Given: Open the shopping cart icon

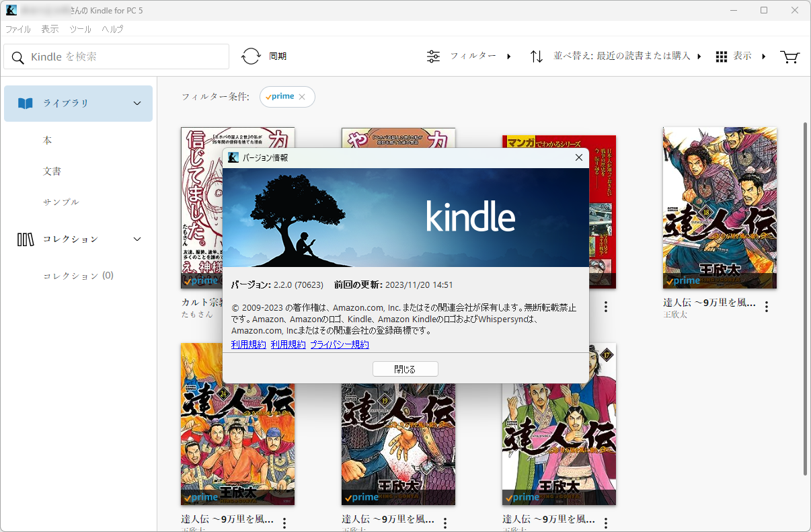Looking at the screenshot, I should [789, 56].
